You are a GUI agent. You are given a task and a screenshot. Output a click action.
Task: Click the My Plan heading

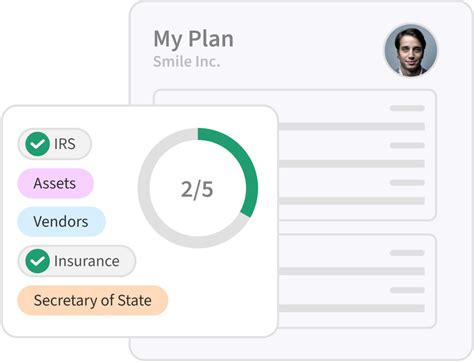tap(193, 39)
